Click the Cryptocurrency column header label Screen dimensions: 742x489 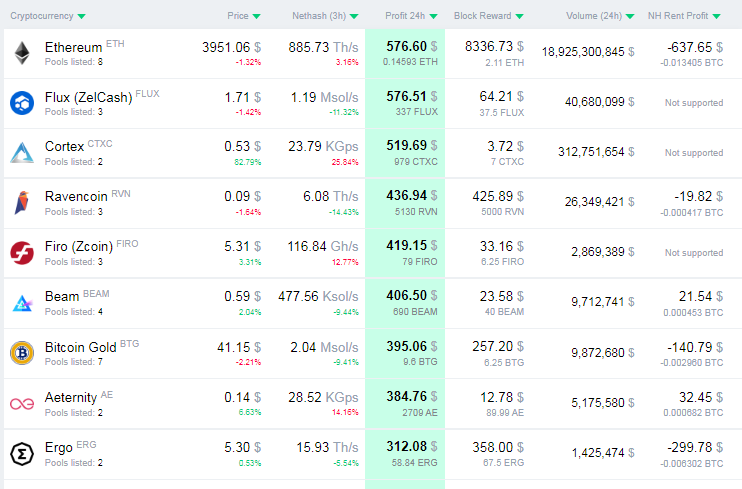click(42, 16)
